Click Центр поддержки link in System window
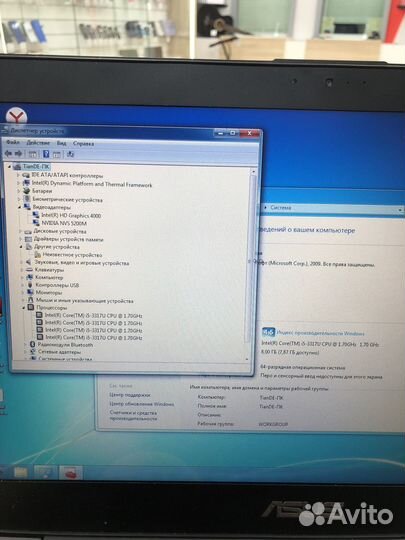405x540 pixels. (129, 395)
